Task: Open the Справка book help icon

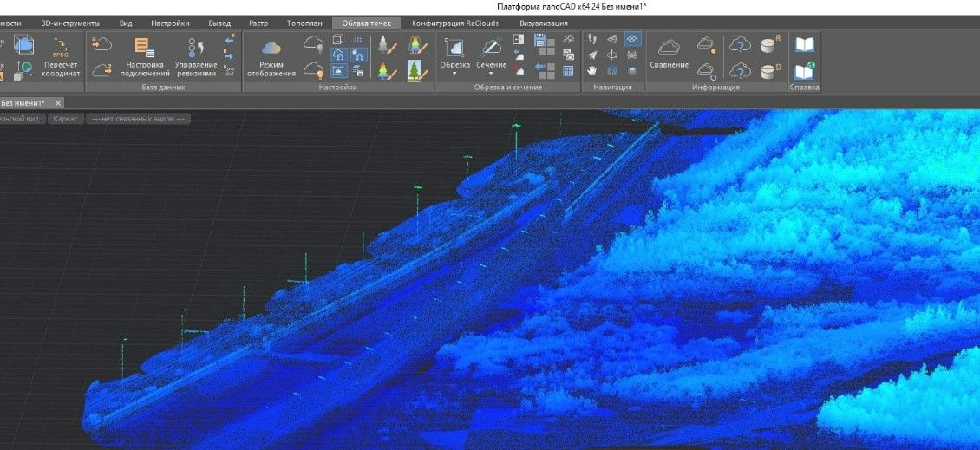Action: (x=804, y=45)
